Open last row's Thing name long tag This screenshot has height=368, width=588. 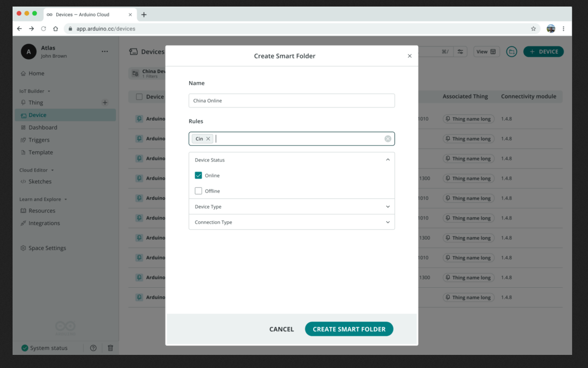(468, 297)
